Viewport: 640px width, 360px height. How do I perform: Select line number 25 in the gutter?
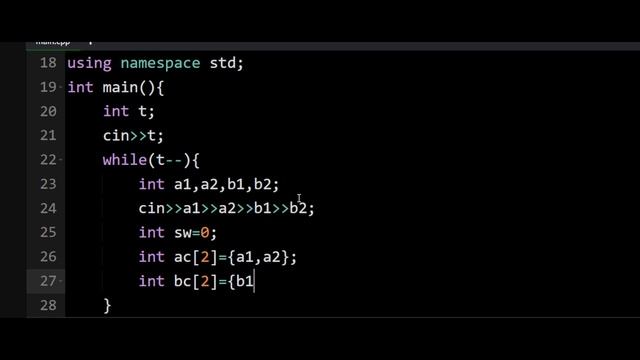click(48, 233)
